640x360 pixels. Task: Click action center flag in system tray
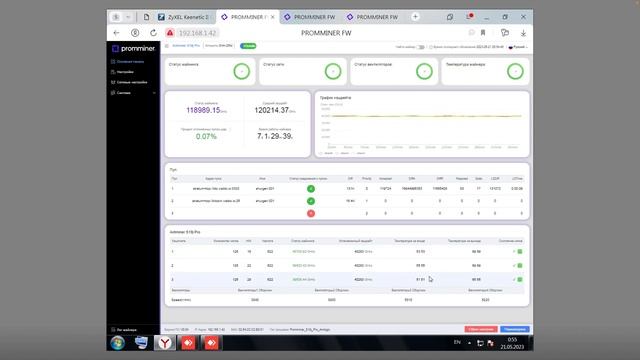pyautogui.click(x=491, y=343)
